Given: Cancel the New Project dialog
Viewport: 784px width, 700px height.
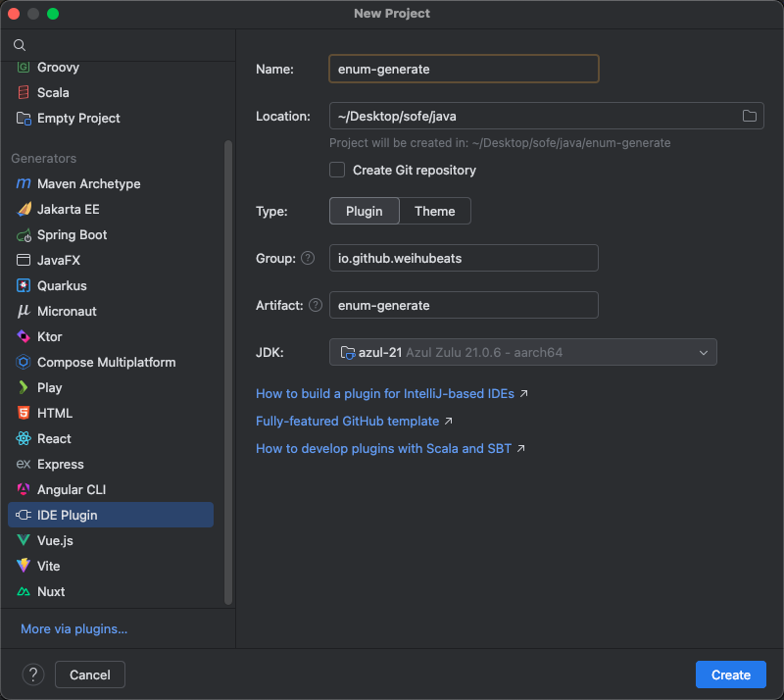Looking at the screenshot, I should point(90,675).
